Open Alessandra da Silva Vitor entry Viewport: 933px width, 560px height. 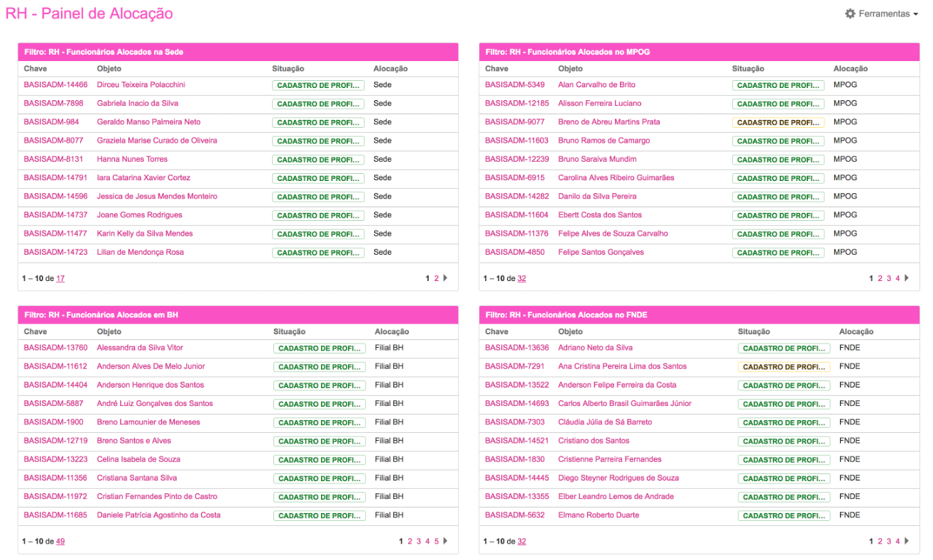pyautogui.click(x=140, y=348)
